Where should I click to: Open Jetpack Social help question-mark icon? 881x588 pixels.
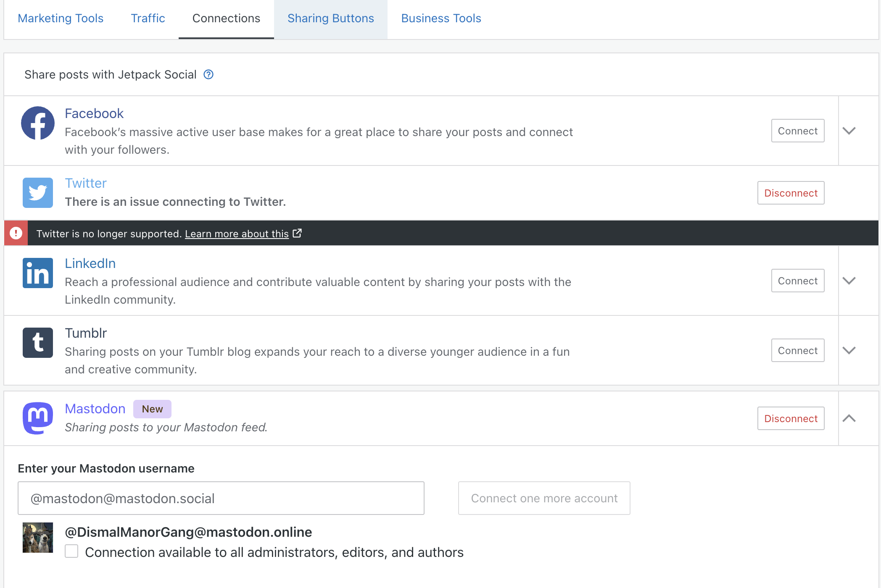(208, 75)
